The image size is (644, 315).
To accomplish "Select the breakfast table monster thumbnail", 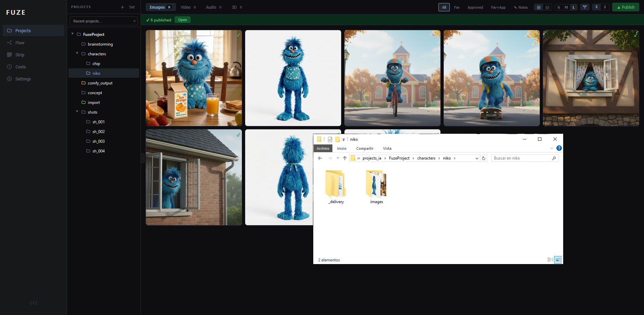I will [x=194, y=78].
